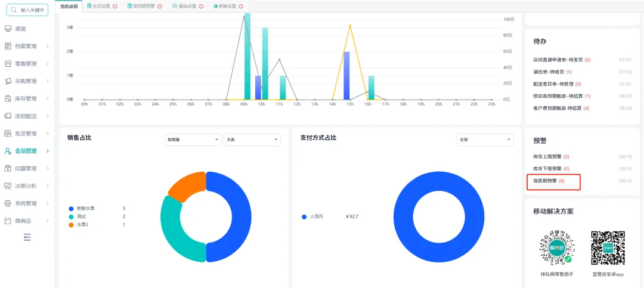Click the 结算管理 icon in sidebar
The width and height of the screenshot is (644, 288).
[x=8, y=168]
